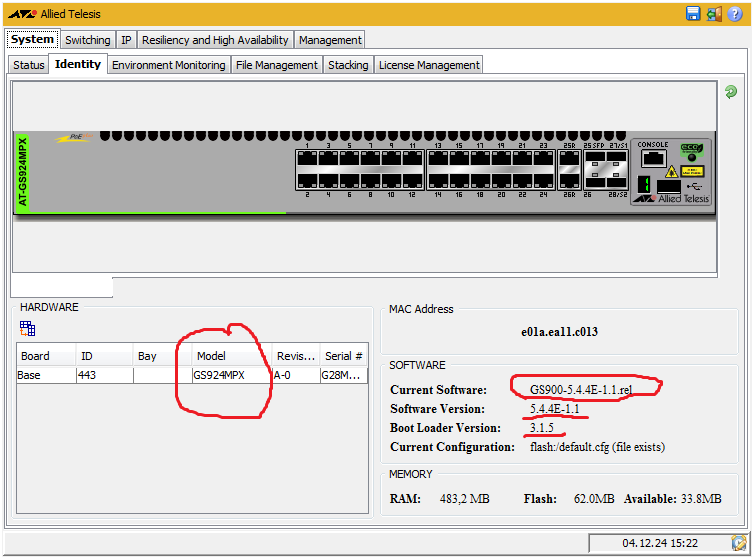Switch to the Identity sub-tab

point(78,64)
